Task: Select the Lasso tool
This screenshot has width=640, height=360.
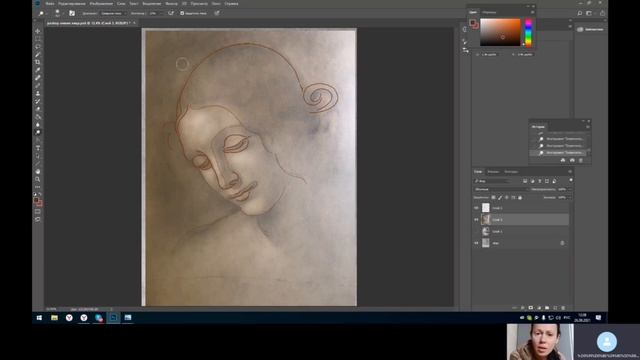Action: pos(38,47)
